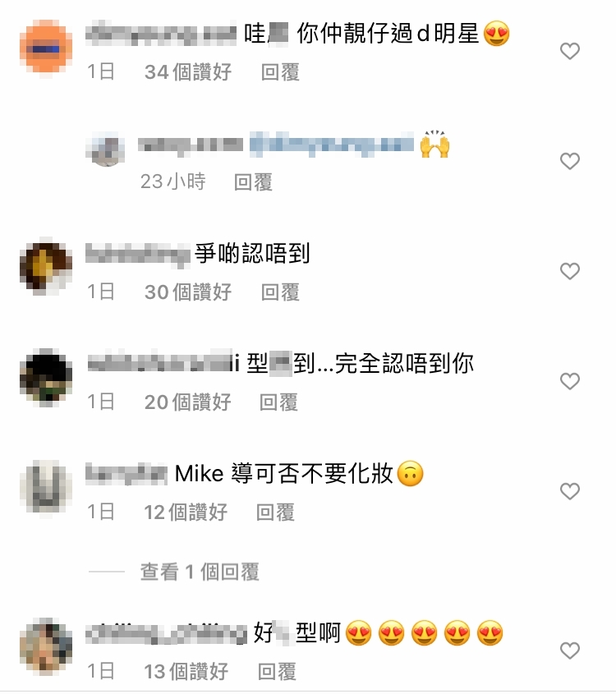Reply to the 34個讚好 comment

coord(280,71)
